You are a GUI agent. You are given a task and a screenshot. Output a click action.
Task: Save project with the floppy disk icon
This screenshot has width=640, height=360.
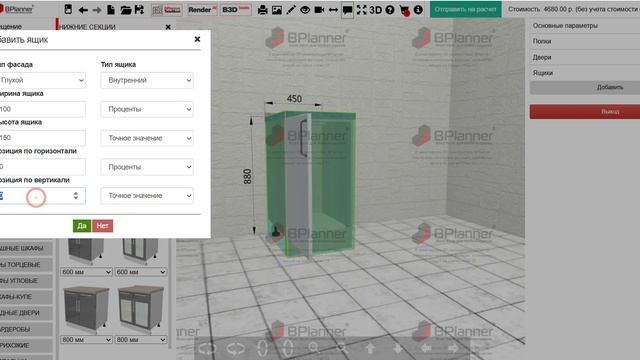(139, 9)
